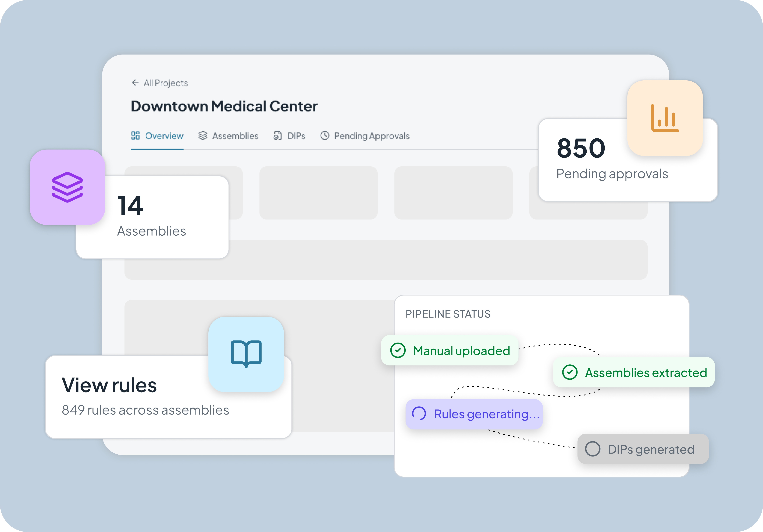Image resolution: width=763 pixels, height=532 pixels.
Task: Click the purple stacked layers icon tile
Action: coord(67,187)
